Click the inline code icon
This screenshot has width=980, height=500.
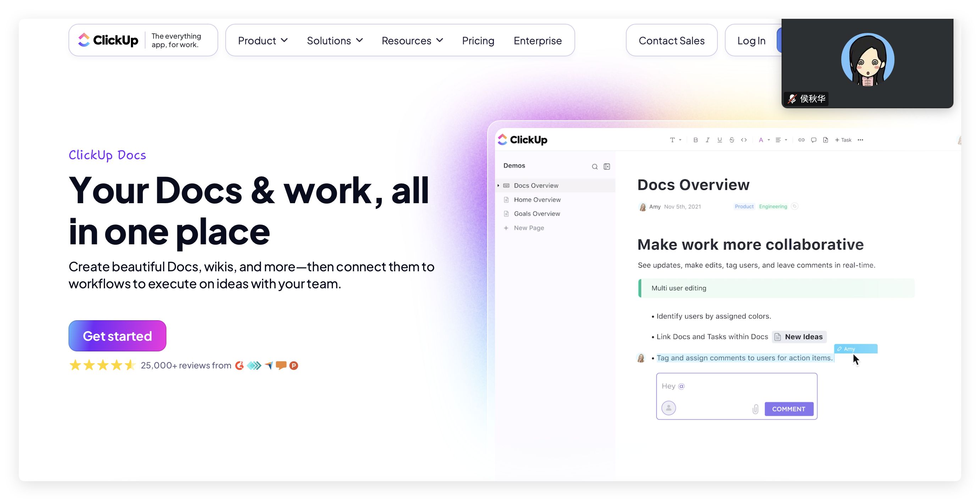[743, 140]
